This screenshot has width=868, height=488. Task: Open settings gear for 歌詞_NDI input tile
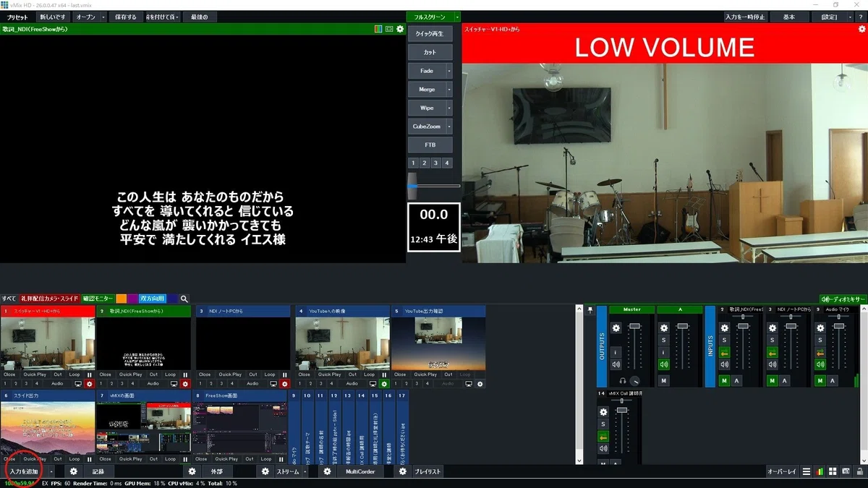185,384
